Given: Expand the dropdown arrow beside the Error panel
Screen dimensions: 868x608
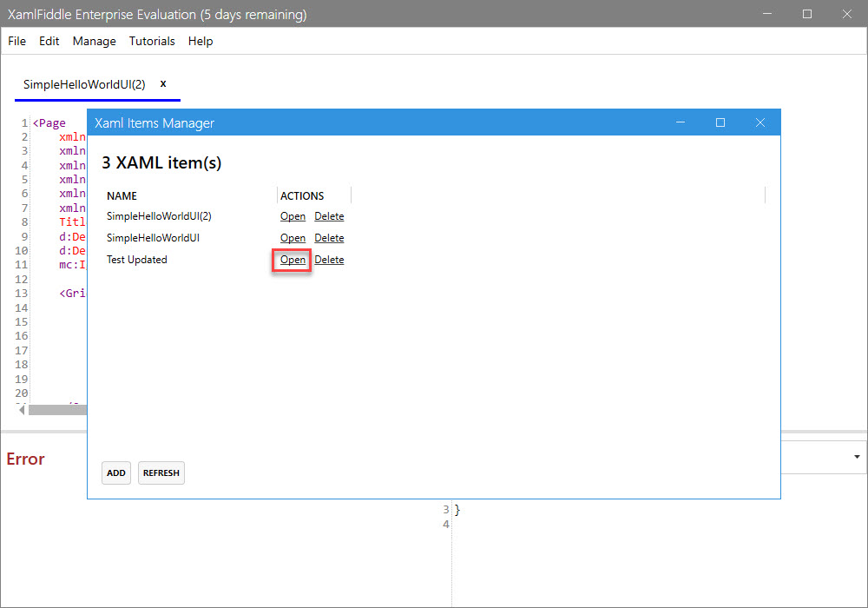Looking at the screenshot, I should (x=857, y=457).
